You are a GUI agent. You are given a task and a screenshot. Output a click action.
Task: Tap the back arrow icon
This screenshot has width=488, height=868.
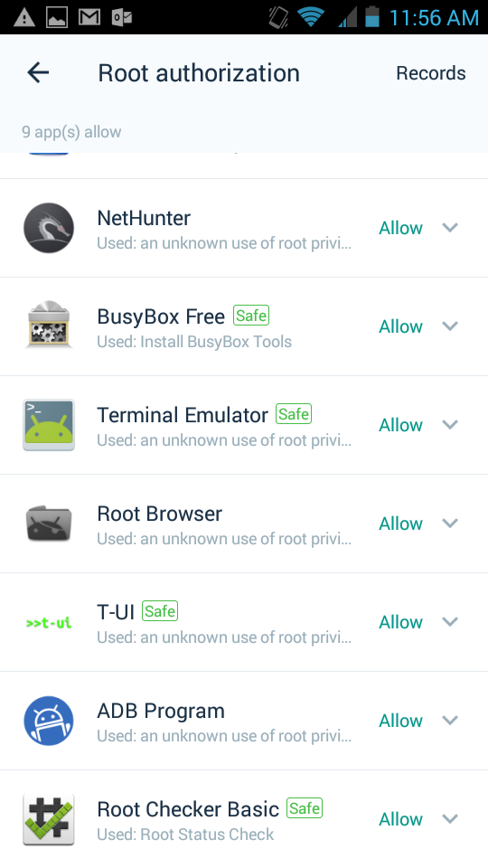[38, 72]
